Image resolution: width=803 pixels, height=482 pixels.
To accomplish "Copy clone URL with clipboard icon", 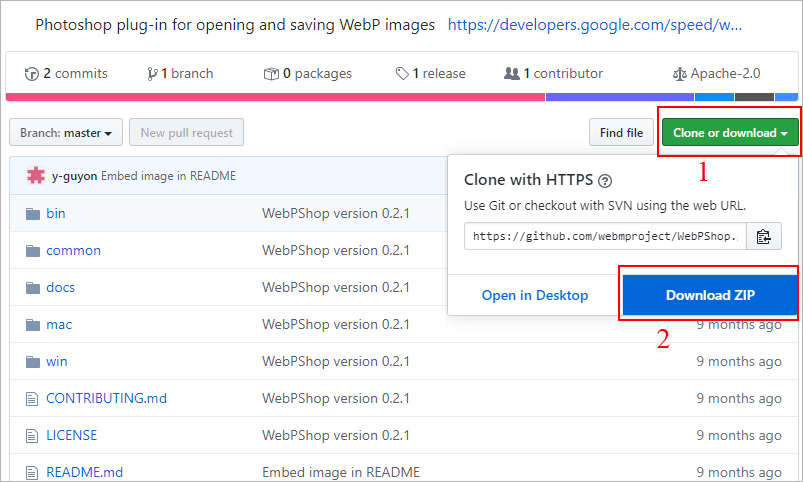I will (x=764, y=236).
